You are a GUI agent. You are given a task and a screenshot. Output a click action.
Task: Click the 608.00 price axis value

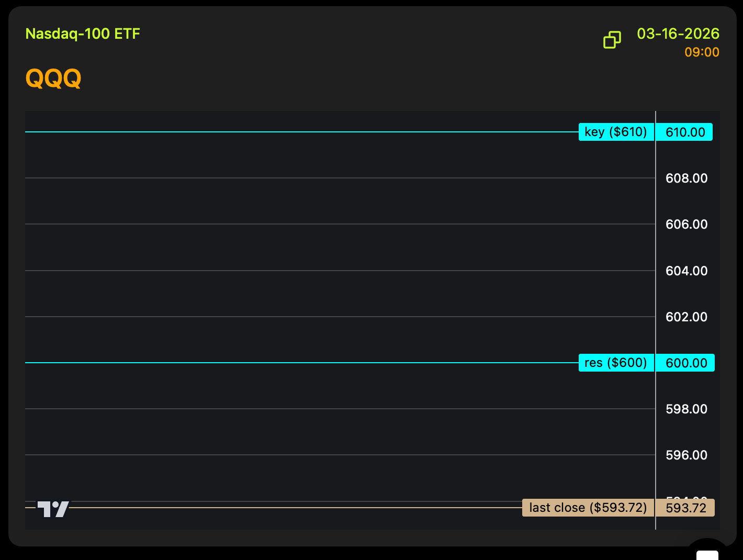coord(686,178)
